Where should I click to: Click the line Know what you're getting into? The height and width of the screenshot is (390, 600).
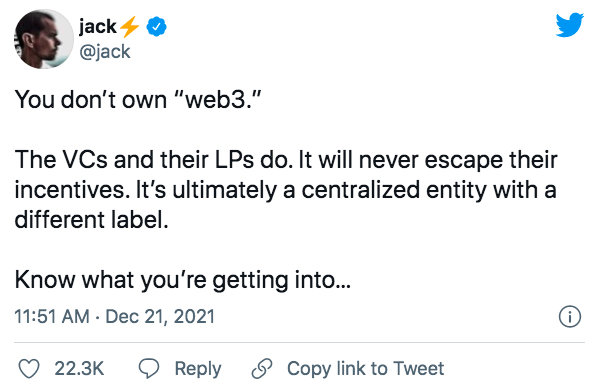click(x=183, y=281)
